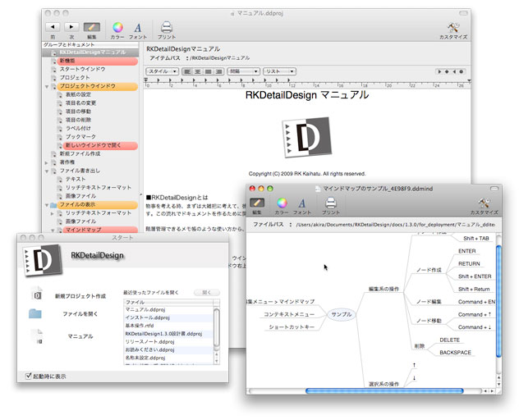This screenshot has width=519, height=420.
Task: Open フォント panel in the manual window
Action: [x=138, y=27]
